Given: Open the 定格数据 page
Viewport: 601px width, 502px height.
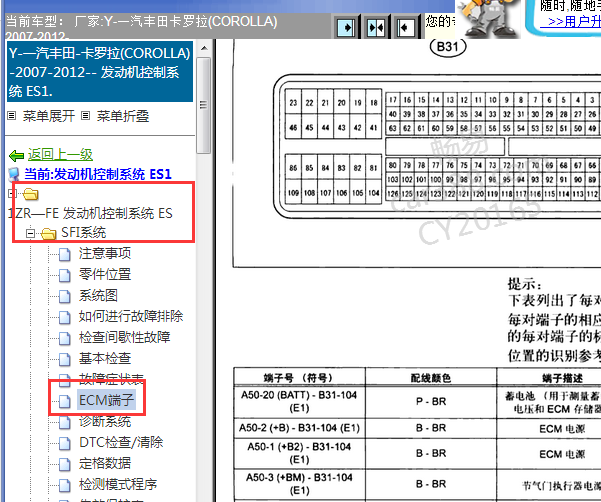Looking at the screenshot, I should pos(105,463).
